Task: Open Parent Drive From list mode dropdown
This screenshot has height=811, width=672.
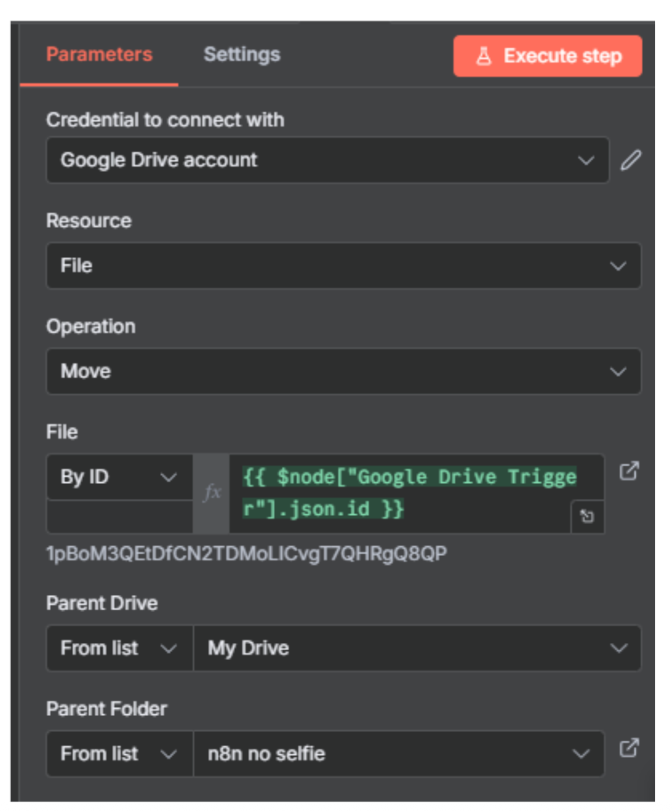Action: coord(119,648)
